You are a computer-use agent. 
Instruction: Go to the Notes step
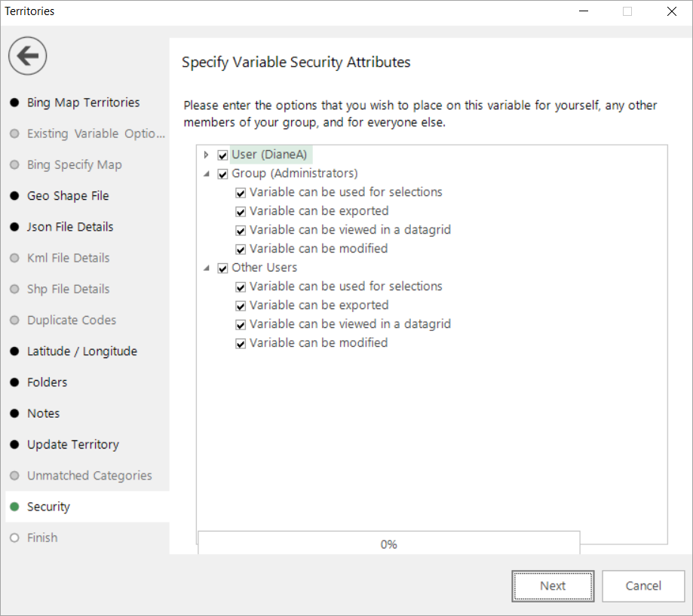pyautogui.click(x=43, y=414)
